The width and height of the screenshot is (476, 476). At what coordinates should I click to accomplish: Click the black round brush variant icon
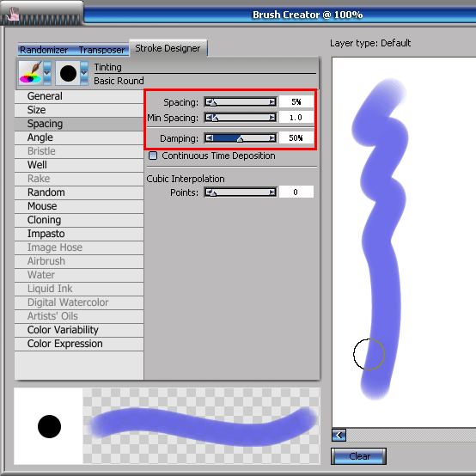click(x=68, y=73)
